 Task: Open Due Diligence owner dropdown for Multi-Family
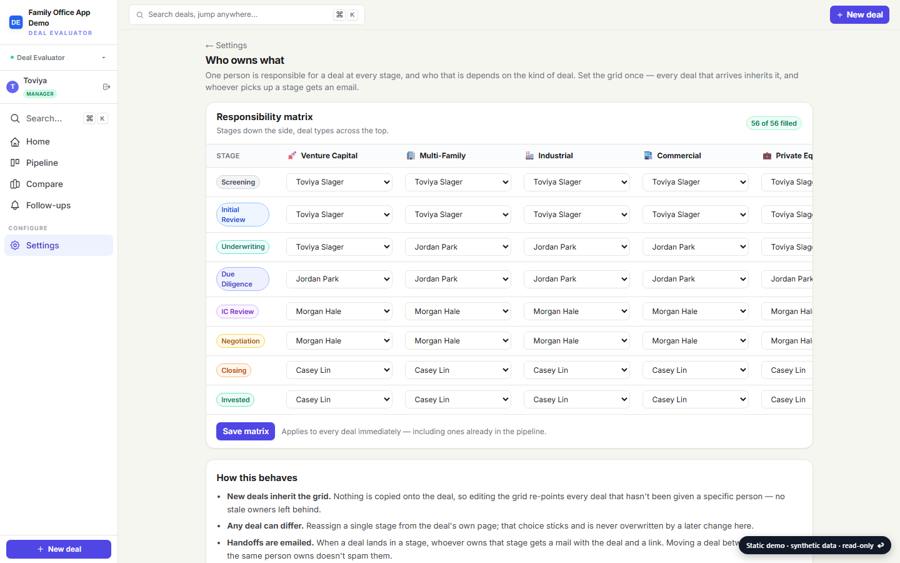(x=458, y=279)
